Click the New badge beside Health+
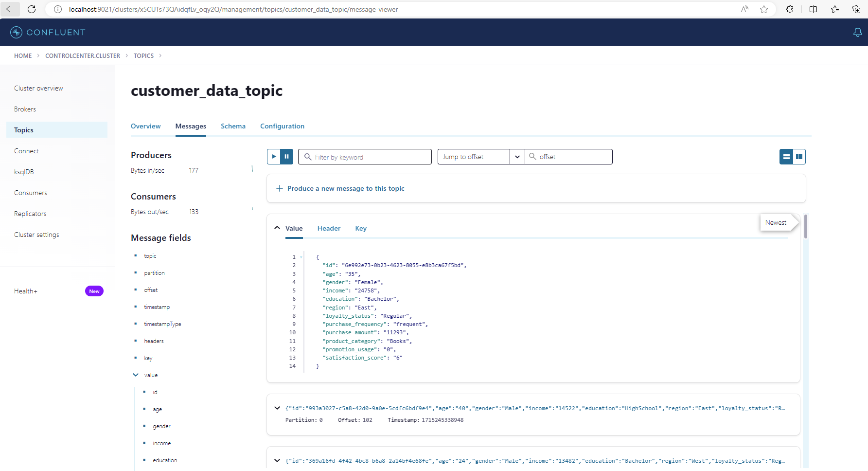 [94, 291]
